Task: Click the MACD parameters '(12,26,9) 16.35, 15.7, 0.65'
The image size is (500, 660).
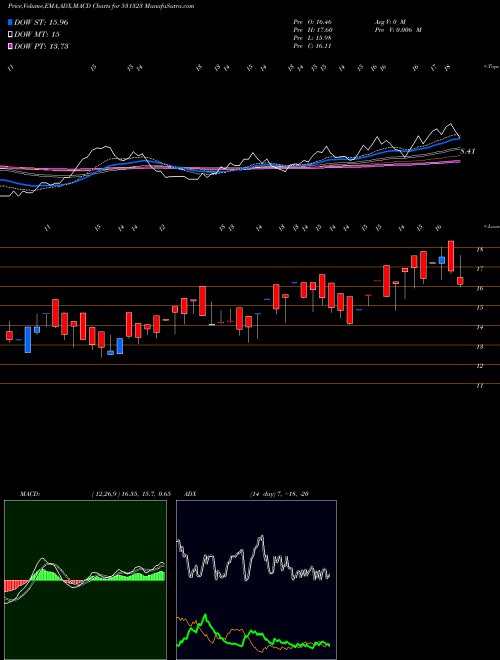Action: 130,494
